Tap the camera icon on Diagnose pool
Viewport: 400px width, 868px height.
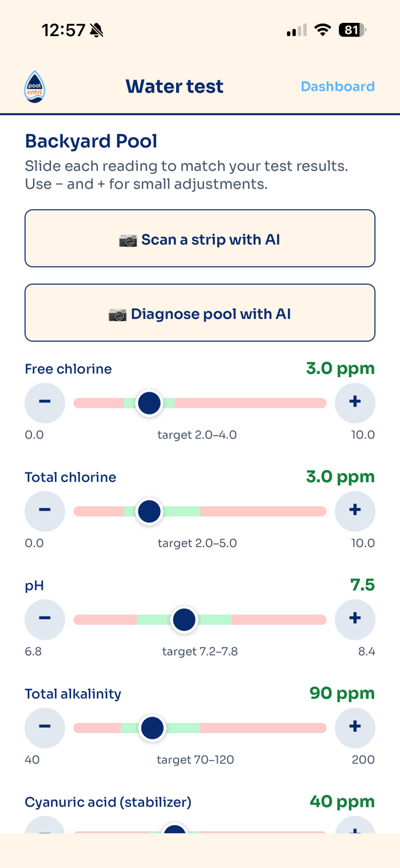[118, 314]
